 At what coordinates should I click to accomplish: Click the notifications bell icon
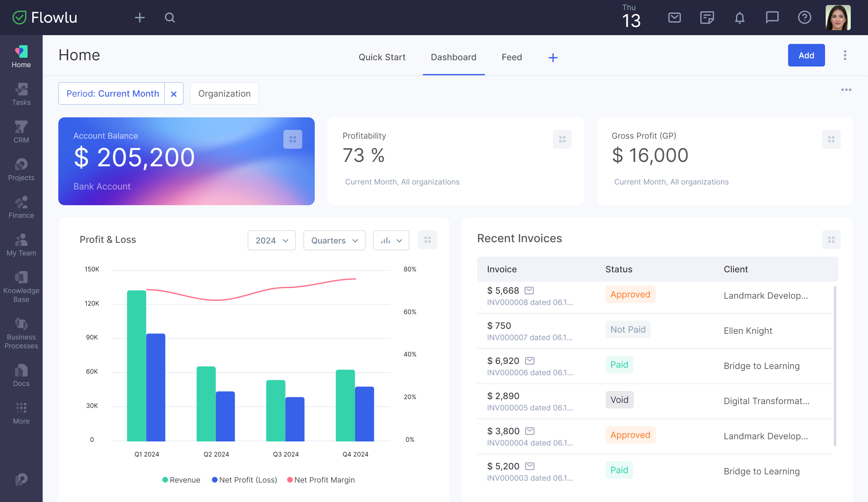(739, 17)
